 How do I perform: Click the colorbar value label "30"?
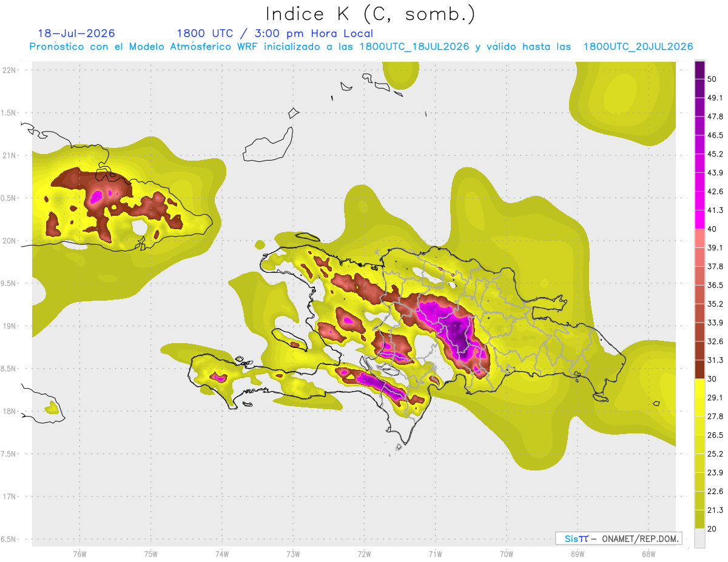point(712,379)
